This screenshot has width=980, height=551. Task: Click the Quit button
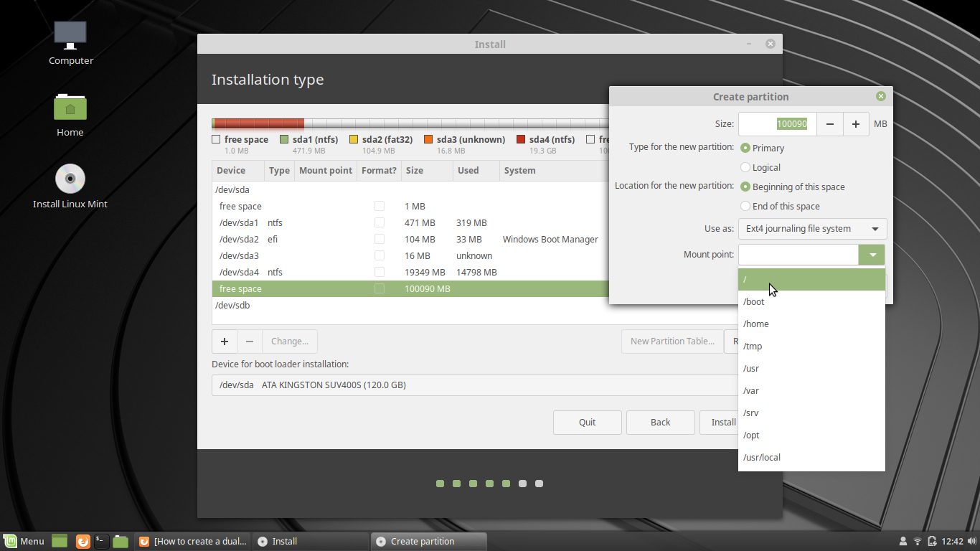587,422
